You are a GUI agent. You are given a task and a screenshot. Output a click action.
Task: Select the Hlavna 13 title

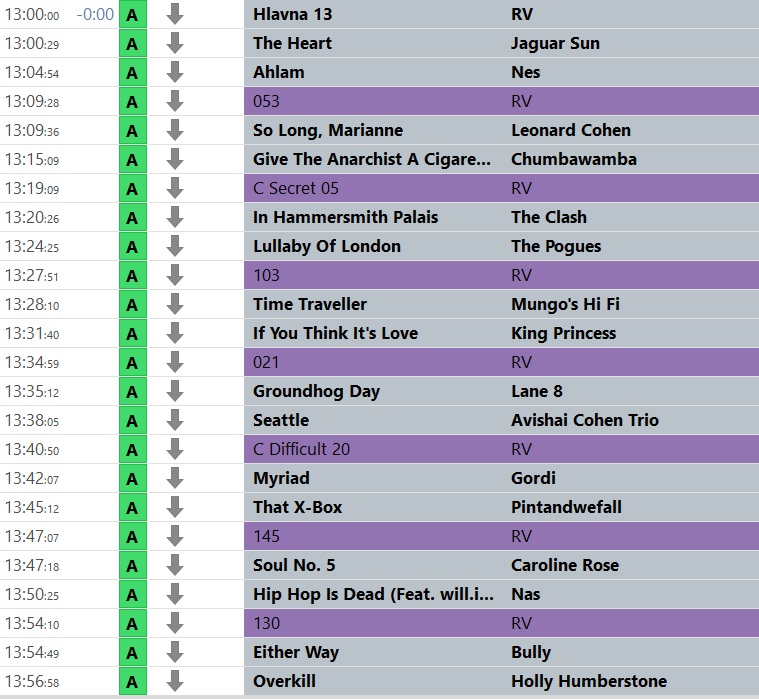(x=292, y=14)
